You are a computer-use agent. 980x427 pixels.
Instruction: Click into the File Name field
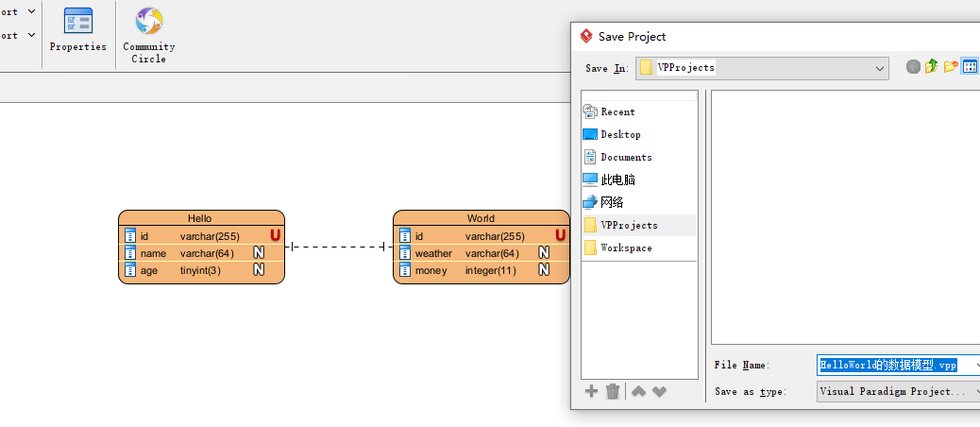click(x=898, y=365)
